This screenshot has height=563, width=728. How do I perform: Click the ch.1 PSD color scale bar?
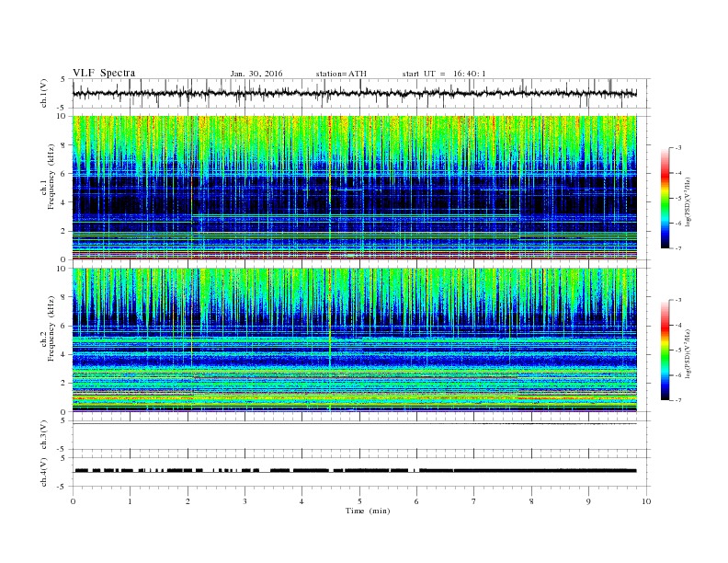tap(665, 198)
